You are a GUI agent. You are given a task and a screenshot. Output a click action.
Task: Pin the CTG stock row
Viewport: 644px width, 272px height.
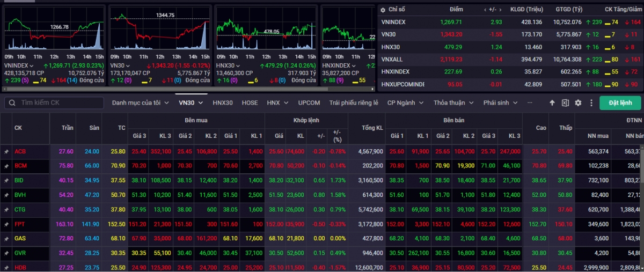click(6, 210)
